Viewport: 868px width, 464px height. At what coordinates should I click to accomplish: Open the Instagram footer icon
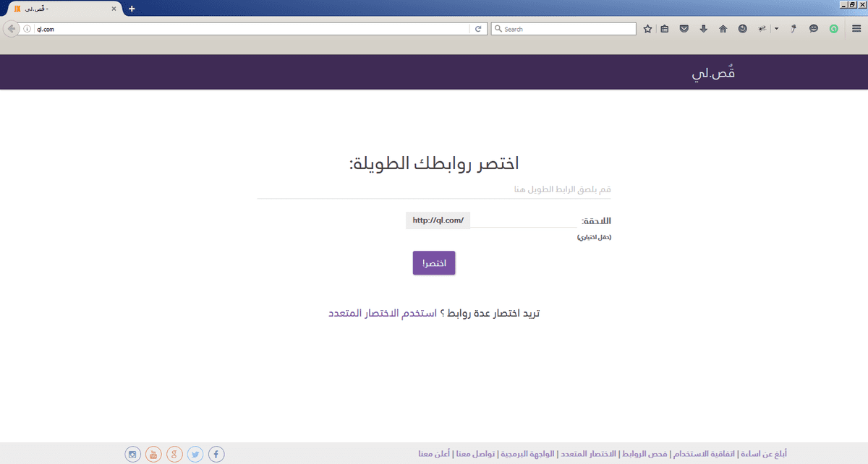point(132,455)
